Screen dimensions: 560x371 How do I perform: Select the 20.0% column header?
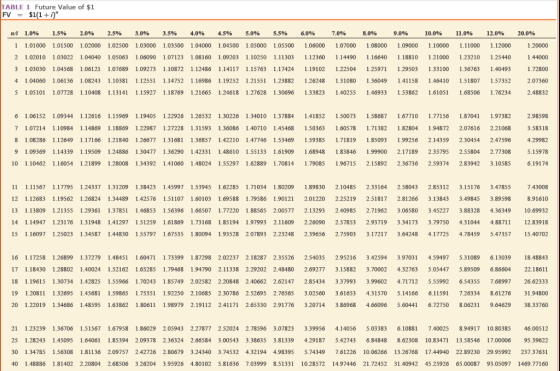(x=526, y=34)
